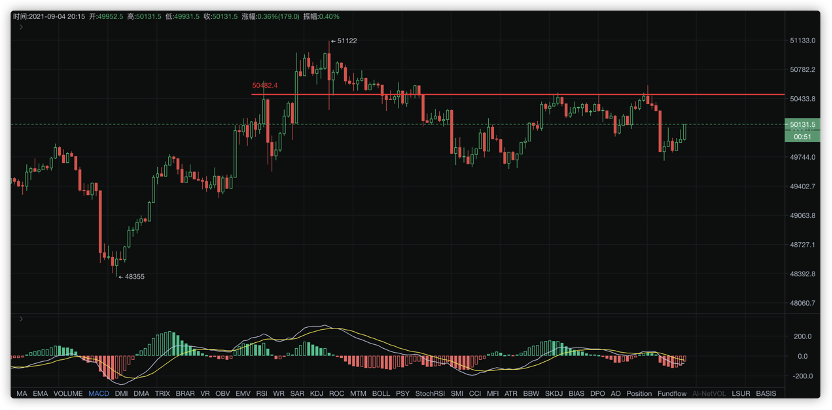Select the SAR indicator
832x410 pixels.
click(x=297, y=394)
